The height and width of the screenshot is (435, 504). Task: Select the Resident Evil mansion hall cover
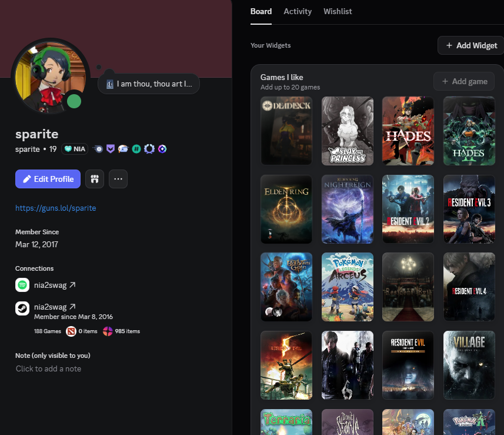tap(408, 287)
